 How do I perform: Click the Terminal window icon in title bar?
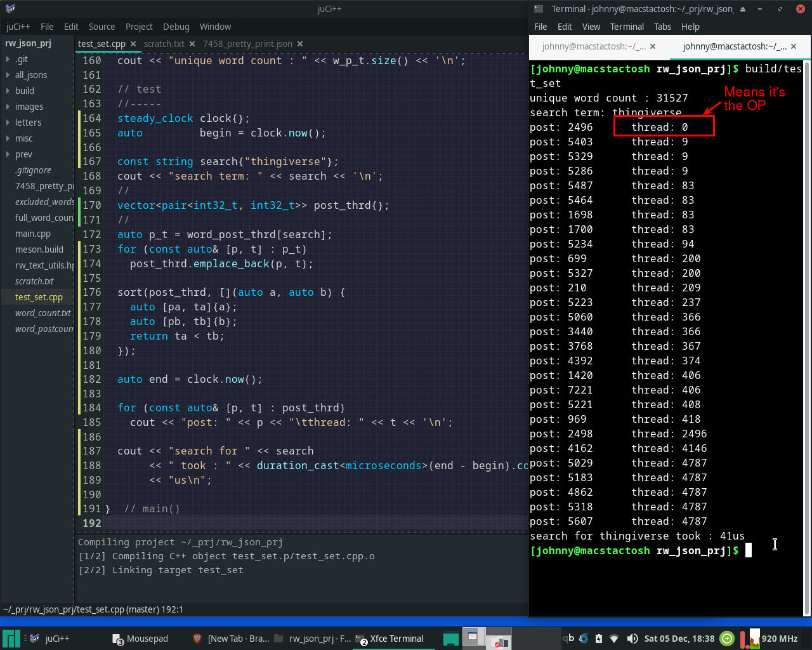(x=539, y=9)
